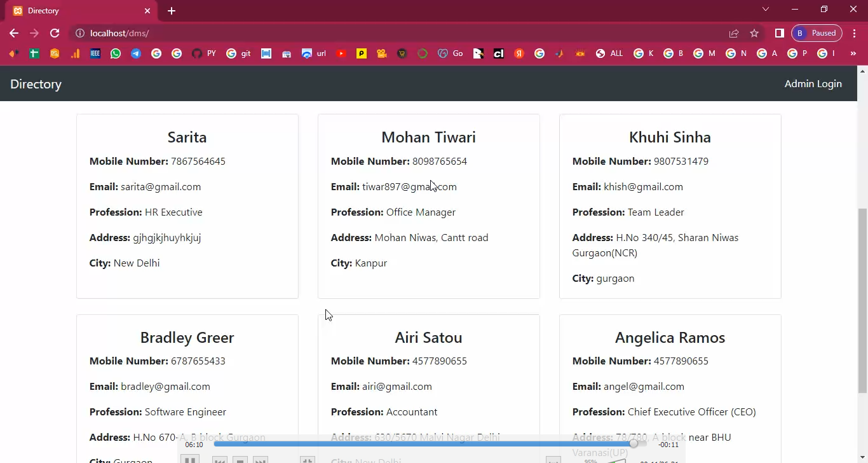Open a new browser tab
This screenshot has width=868, height=463.
pos(172,11)
